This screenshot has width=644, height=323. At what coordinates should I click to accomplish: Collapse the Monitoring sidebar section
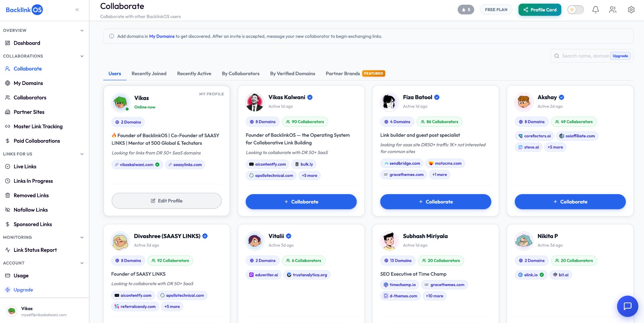[x=82, y=237]
